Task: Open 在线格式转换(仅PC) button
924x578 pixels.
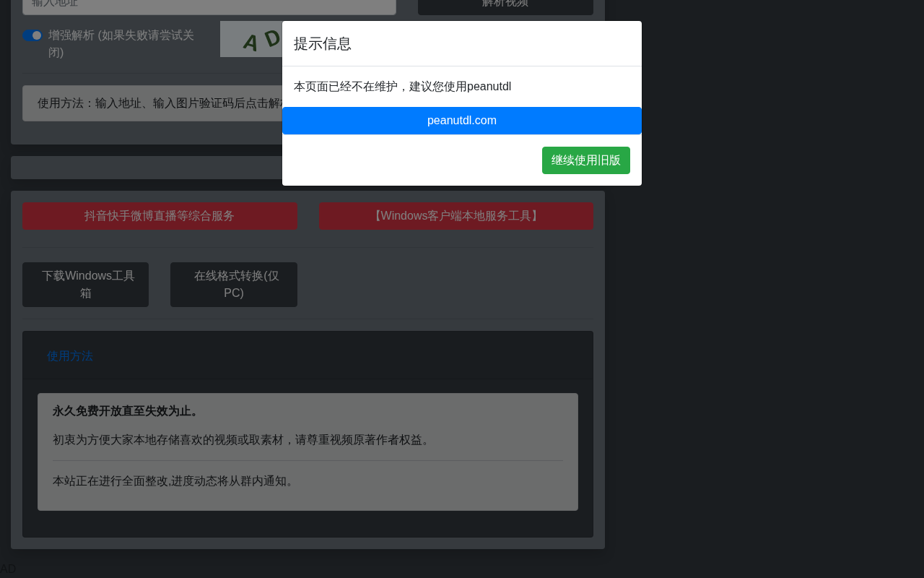Action: coord(234,285)
